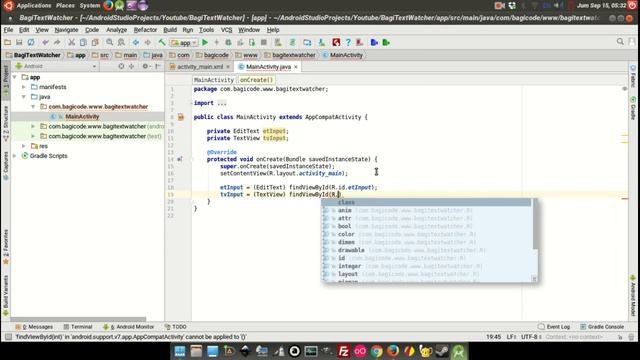
Task: Expand the res folder
Action: (x=24, y=146)
